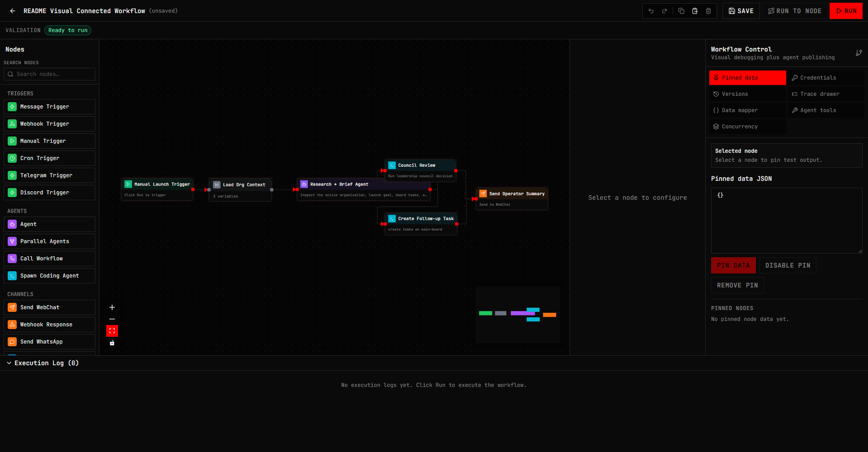
Task: Click Remove Pin button
Action: pyautogui.click(x=737, y=285)
